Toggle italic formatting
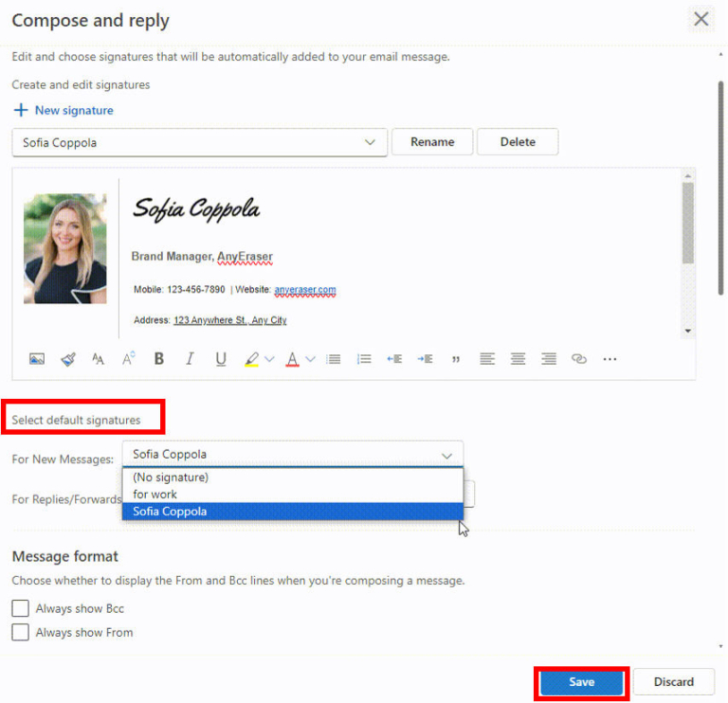728x703 pixels. point(190,359)
